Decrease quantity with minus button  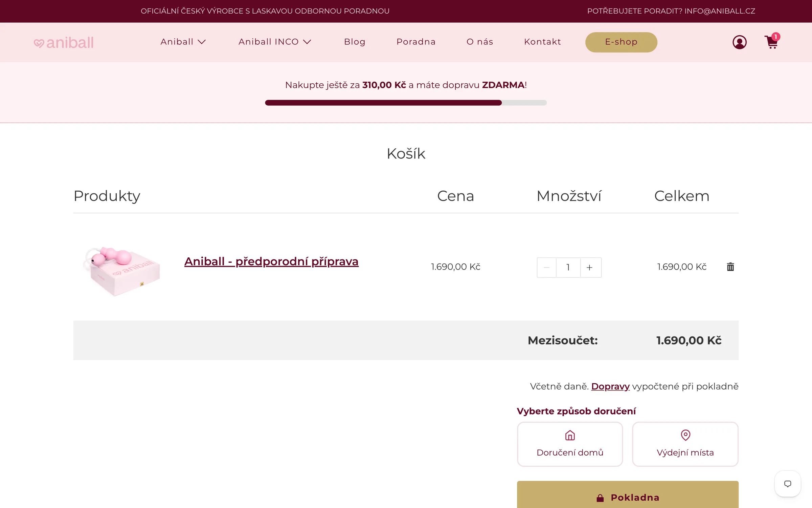[546, 268]
